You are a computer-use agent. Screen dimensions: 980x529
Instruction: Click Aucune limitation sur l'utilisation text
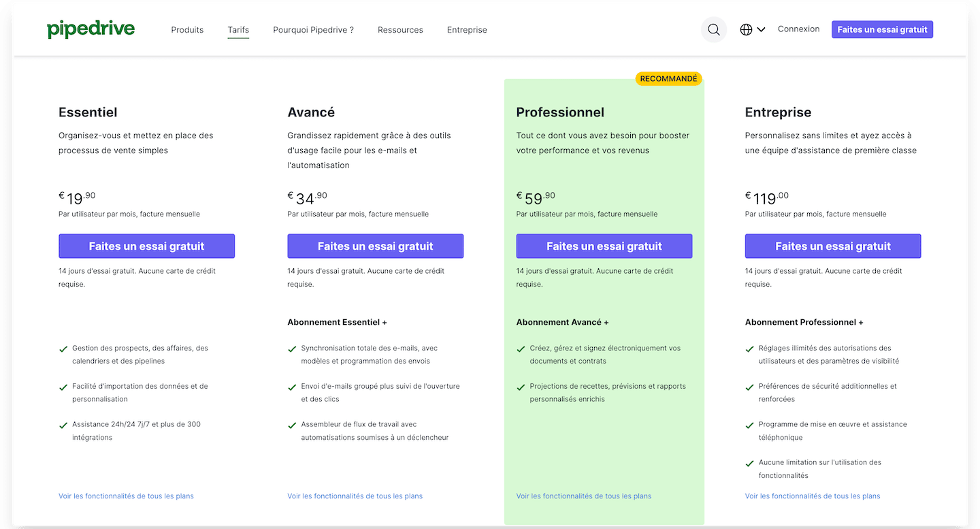pyautogui.click(x=819, y=469)
